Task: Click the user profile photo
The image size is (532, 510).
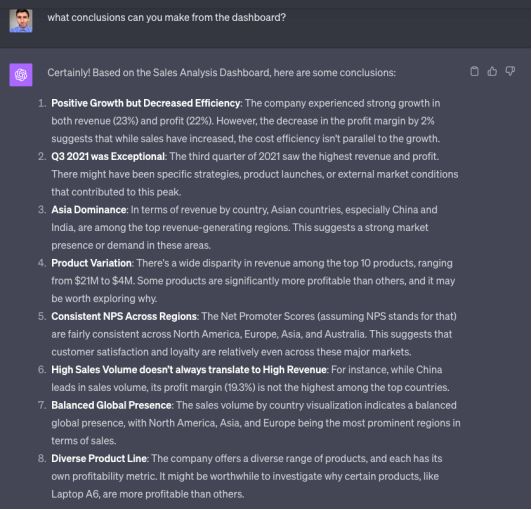Action: click(x=21, y=21)
